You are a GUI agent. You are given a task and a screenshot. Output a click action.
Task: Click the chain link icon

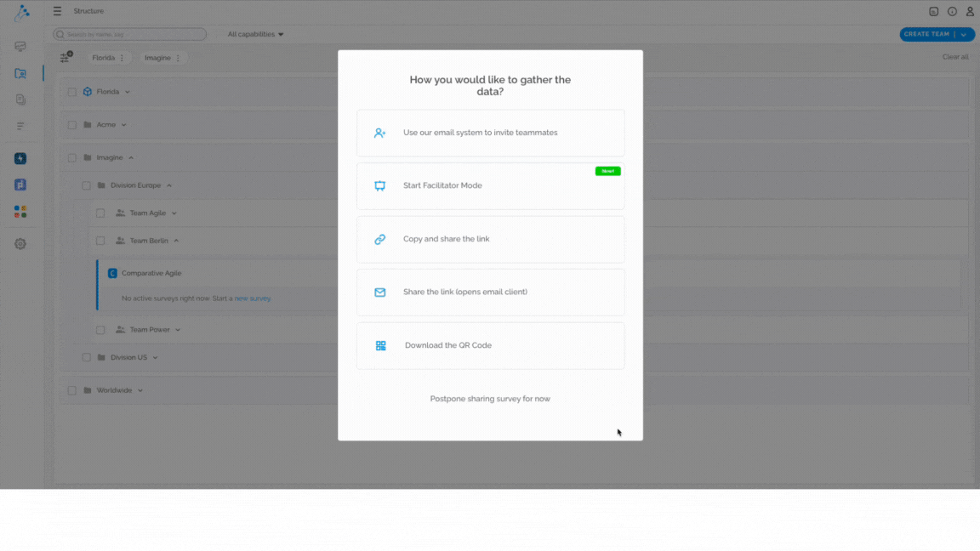point(380,239)
